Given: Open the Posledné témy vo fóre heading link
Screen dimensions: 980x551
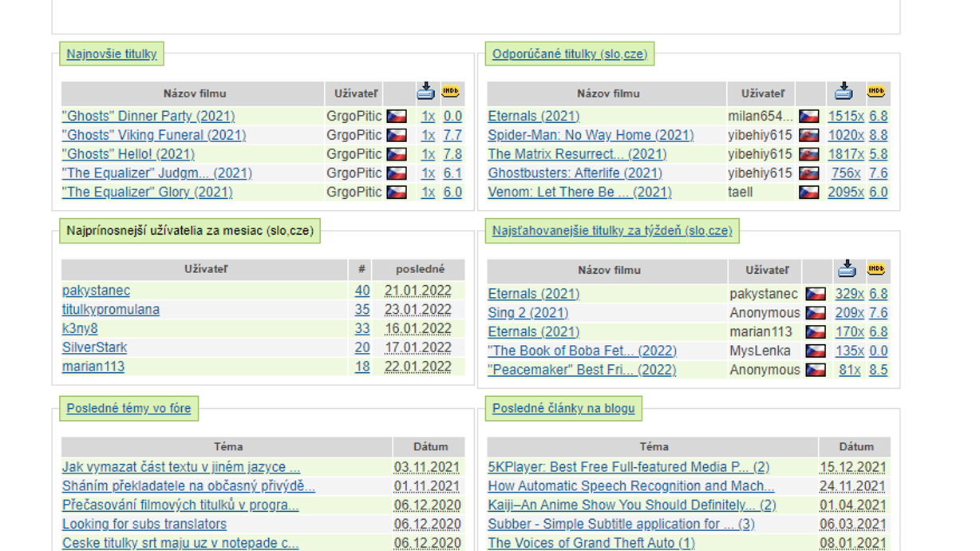Looking at the screenshot, I should 128,408.
